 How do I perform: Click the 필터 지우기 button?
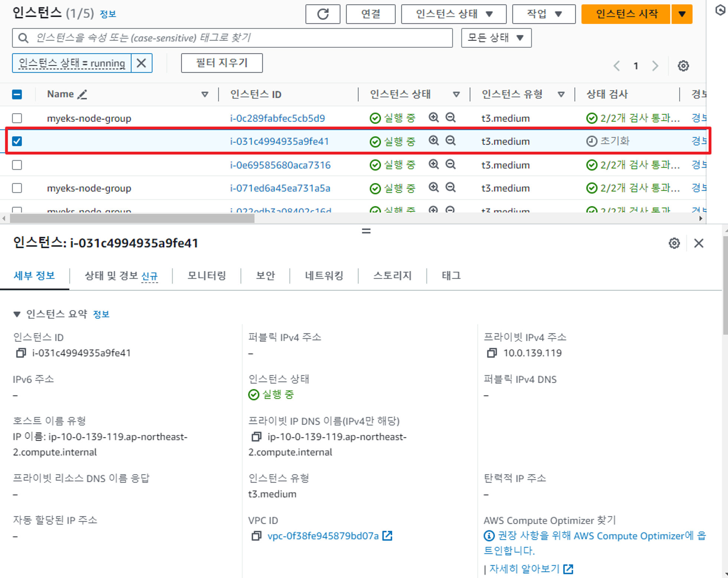point(222,63)
